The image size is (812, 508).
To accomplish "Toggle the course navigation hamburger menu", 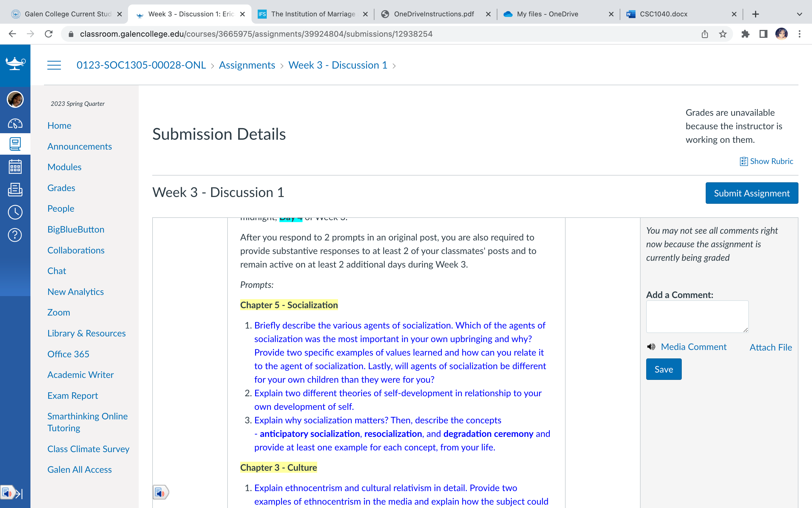I will (x=54, y=65).
